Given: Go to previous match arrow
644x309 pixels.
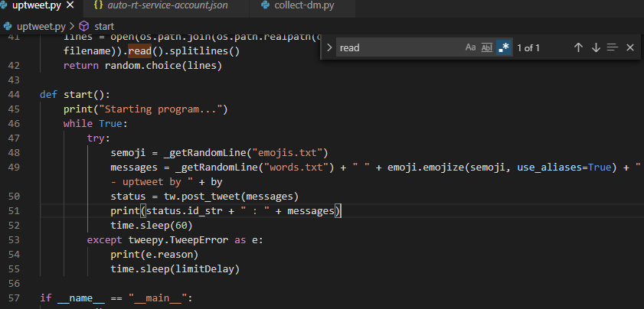Looking at the screenshot, I should (x=578, y=47).
